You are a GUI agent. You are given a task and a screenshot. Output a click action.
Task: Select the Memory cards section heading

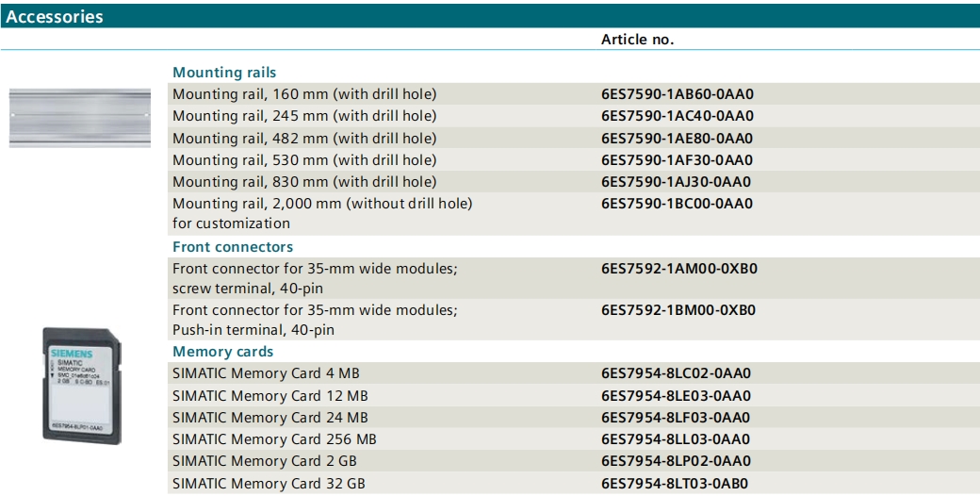(x=222, y=352)
